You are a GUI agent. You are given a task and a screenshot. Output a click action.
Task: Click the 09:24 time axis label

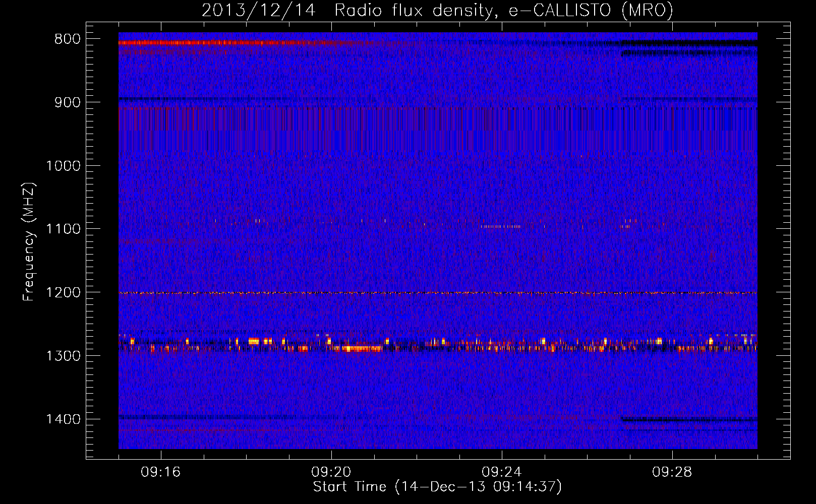click(502, 472)
